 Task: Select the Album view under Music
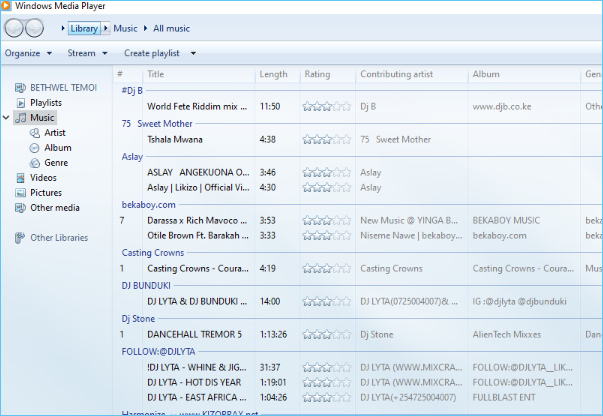click(57, 147)
